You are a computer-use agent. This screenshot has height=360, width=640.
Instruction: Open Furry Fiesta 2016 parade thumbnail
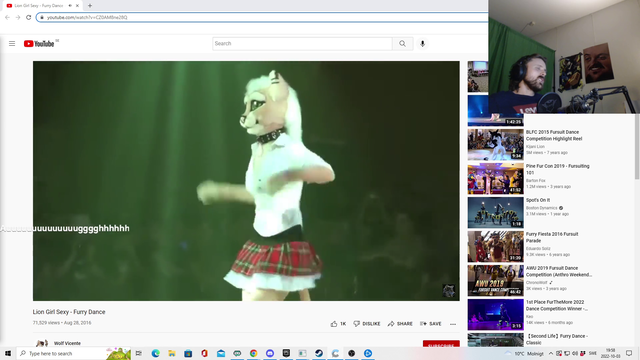click(496, 247)
